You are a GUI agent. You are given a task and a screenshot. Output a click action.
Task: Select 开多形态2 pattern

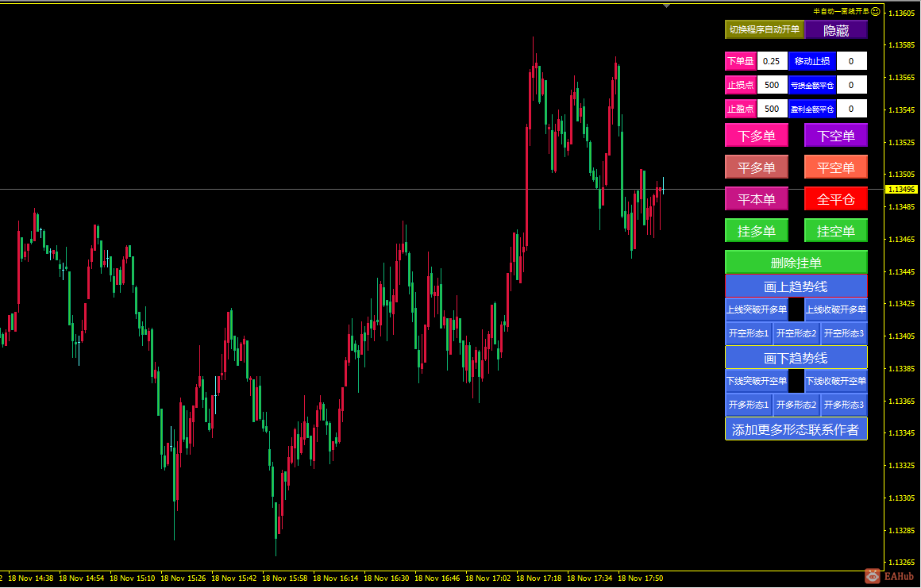point(796,405)
